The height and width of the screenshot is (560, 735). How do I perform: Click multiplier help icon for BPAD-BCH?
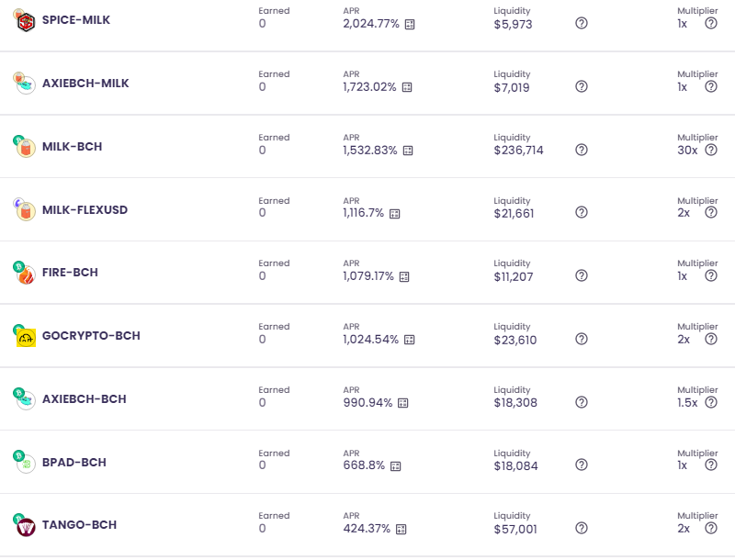pos(711,465)
